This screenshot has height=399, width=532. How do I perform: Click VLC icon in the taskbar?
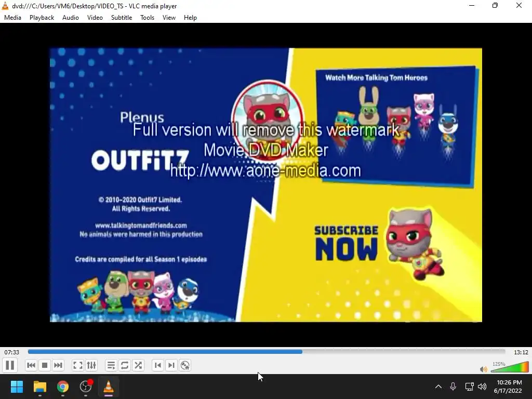point(109,387)
